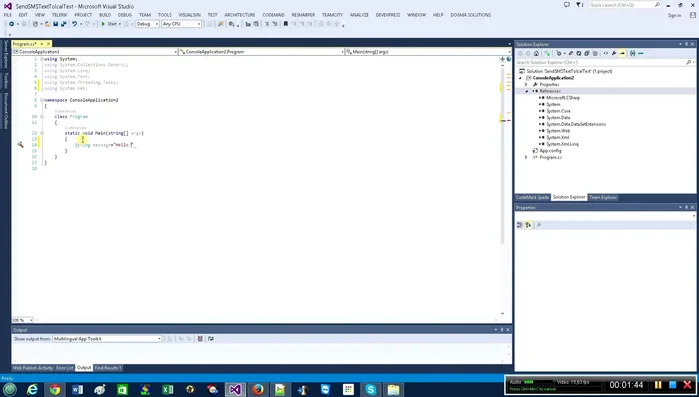Click the Clear All icon in Output toolbar
Image resolution: width=699 pixels, height=397 pixels.
[x=200, y=339]
